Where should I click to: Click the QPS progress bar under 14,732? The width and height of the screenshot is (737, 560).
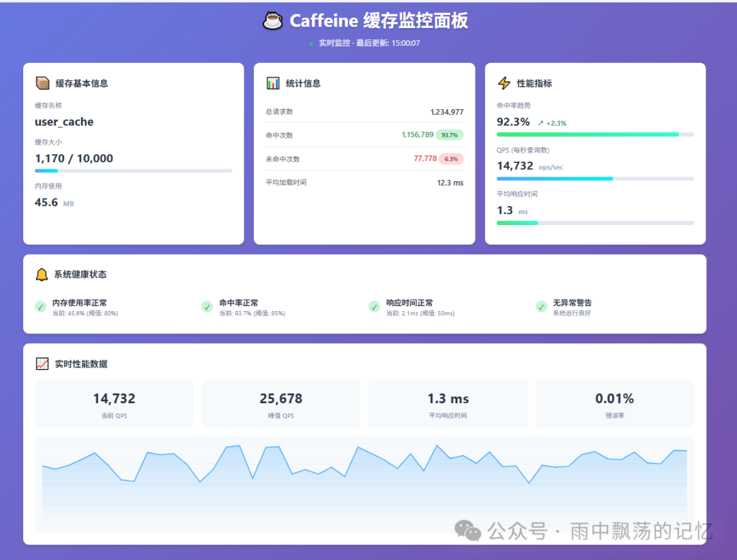(x=594, y=178)
